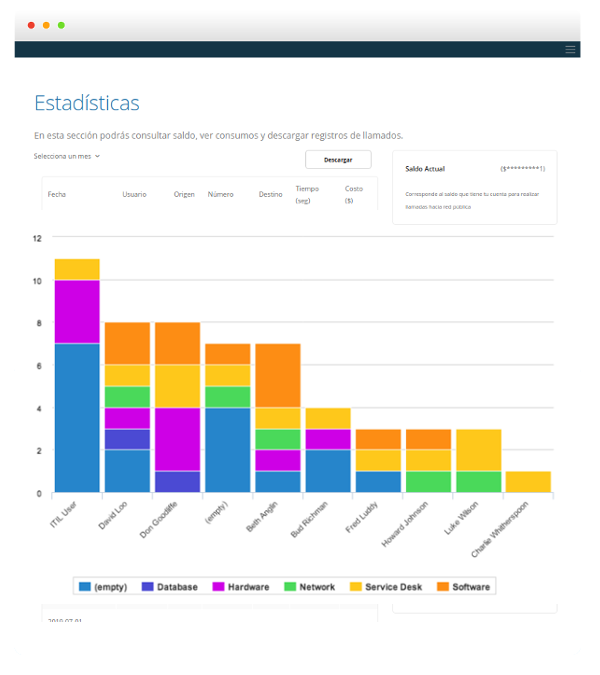Expand the Selecciona un mes dropdown

pyautogui.click(x=67, y=156)
